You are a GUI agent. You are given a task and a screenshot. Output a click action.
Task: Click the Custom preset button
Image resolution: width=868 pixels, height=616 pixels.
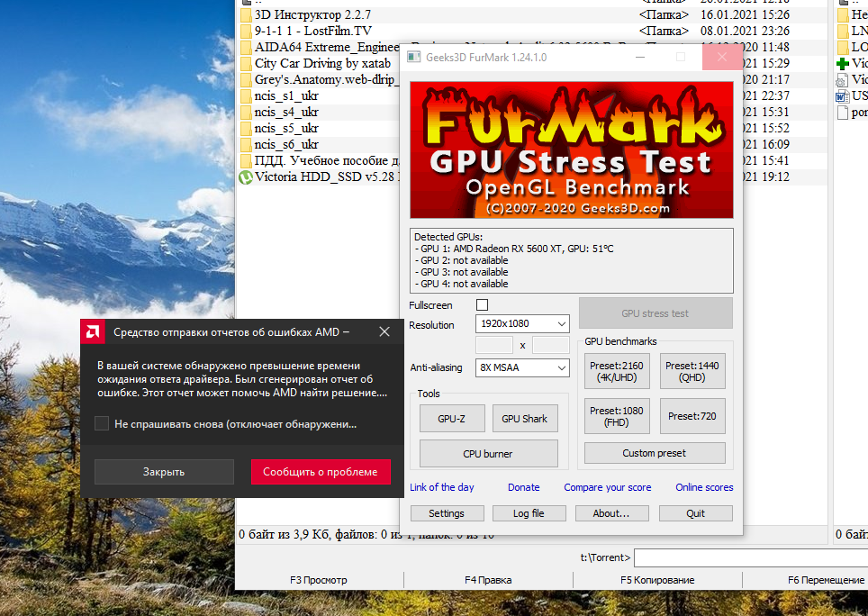click(655, 453)
